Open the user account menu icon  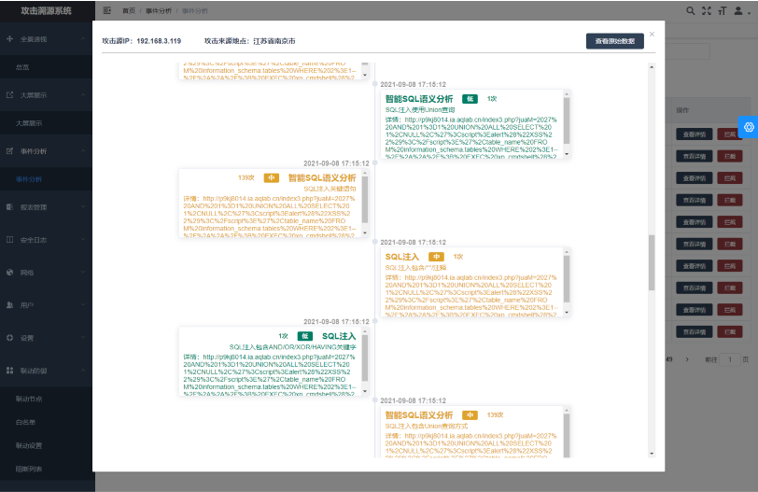[739, 10]
